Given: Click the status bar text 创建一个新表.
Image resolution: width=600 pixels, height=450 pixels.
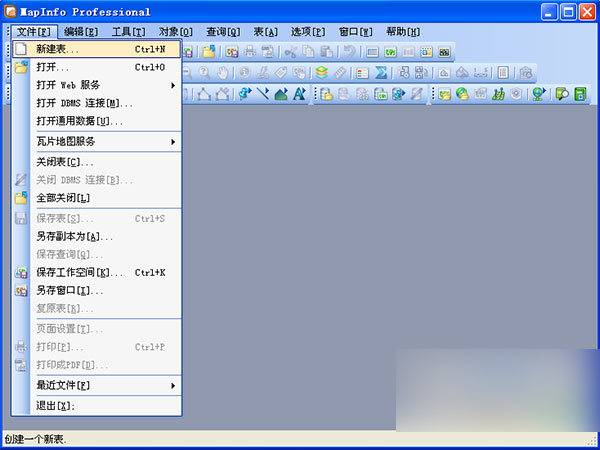Looking at the screenshot, I should coord(35,439).
